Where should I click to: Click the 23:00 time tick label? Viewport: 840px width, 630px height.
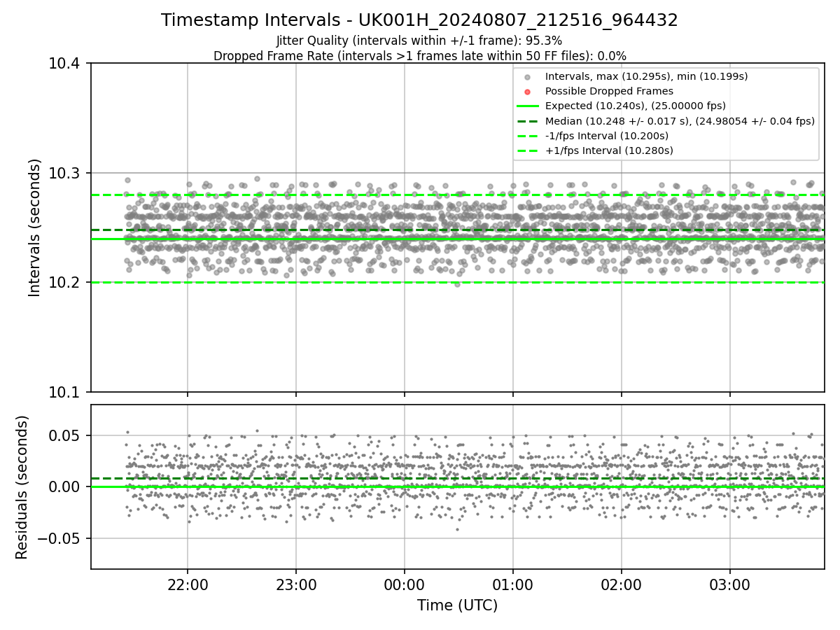pos(295,584)
